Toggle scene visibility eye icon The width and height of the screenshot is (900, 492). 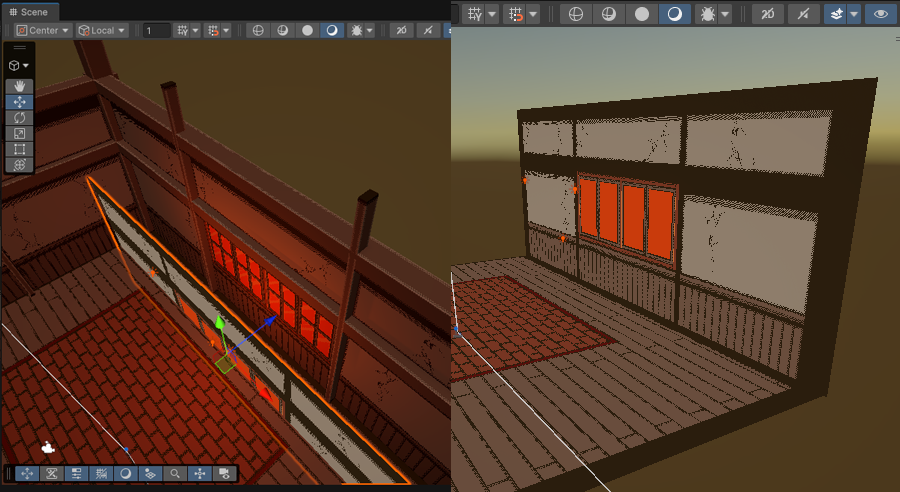[x=880, y=14]
